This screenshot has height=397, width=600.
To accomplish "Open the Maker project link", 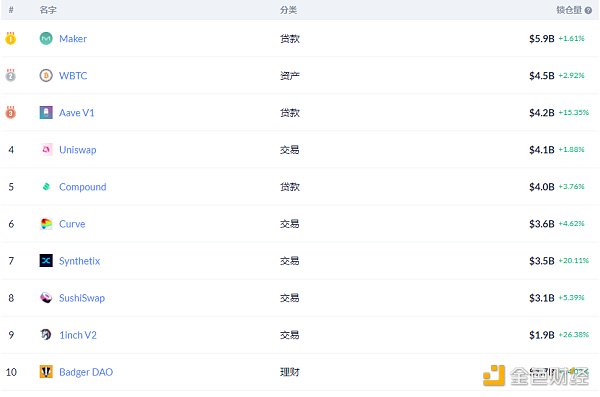I will [x=73, y=39].
